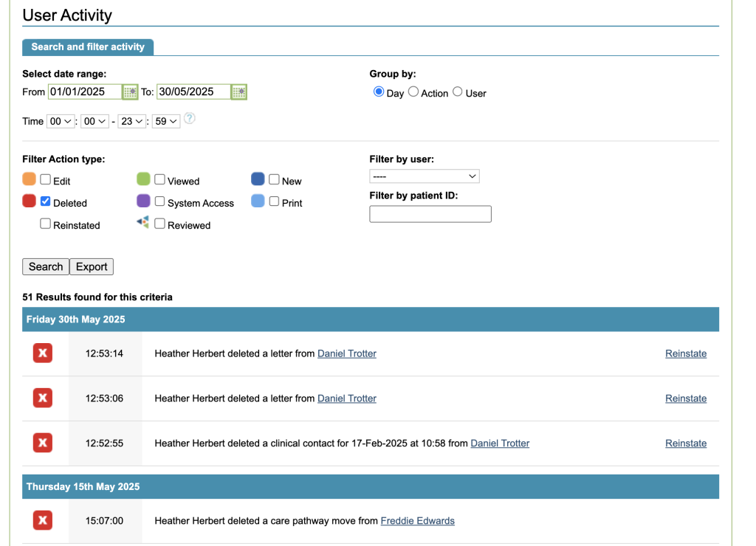The width and height of the screenshot is (756, 546).
Task: Open the Filter by user dropdown
Action: click(x=425, y=176)
